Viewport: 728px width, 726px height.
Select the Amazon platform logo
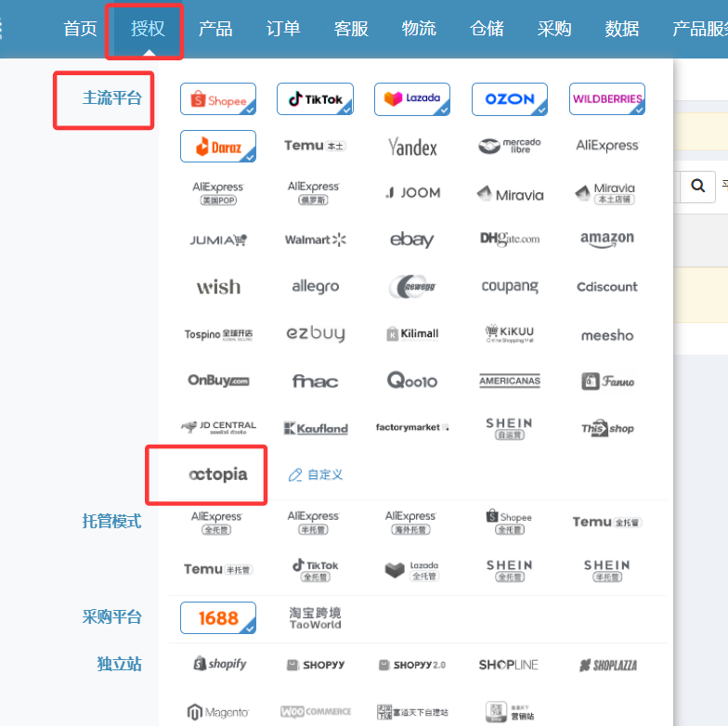coord(607,240)
